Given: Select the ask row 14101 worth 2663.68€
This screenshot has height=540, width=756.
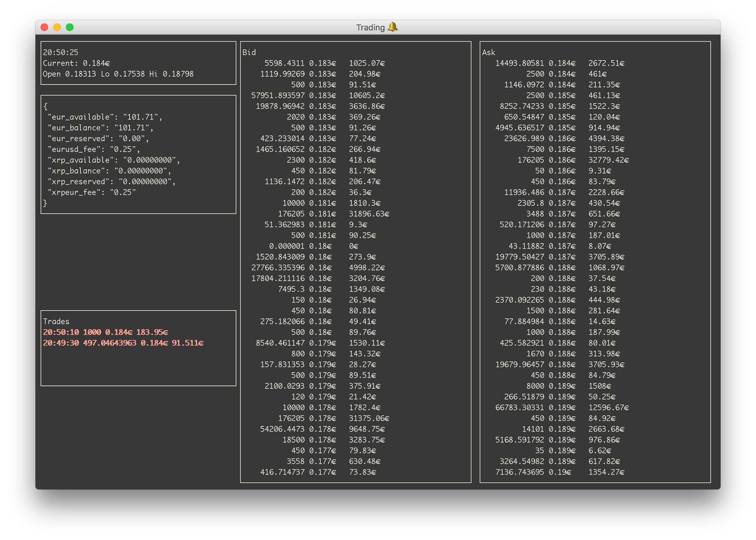Looking at the screenshot, I should pyautogui.click(x=573, y=429).
